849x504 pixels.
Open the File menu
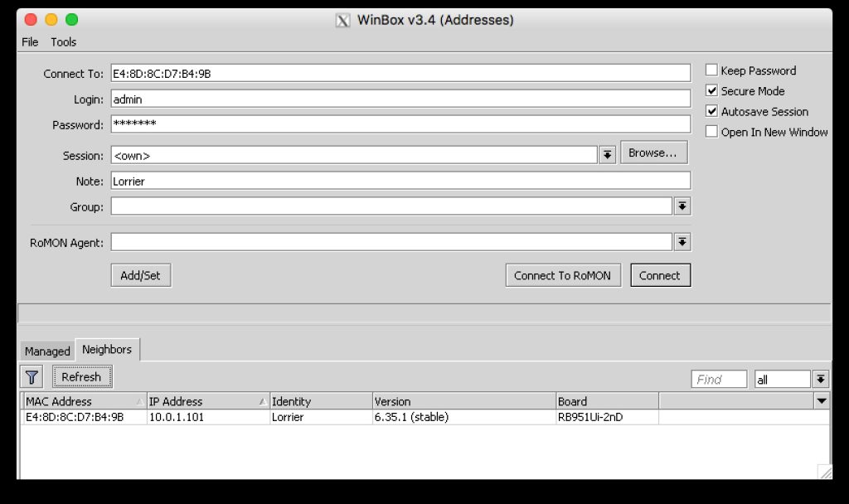pyautogui.click(x=29, y=41)
